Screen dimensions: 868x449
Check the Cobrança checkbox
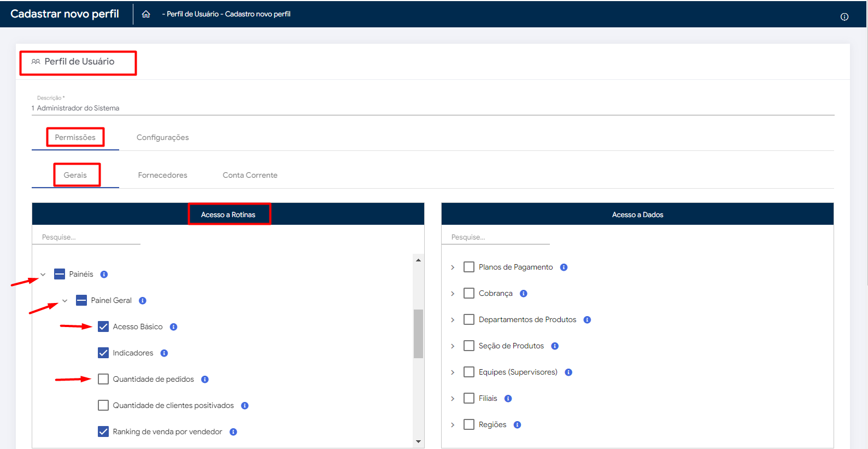pos(468,293)
